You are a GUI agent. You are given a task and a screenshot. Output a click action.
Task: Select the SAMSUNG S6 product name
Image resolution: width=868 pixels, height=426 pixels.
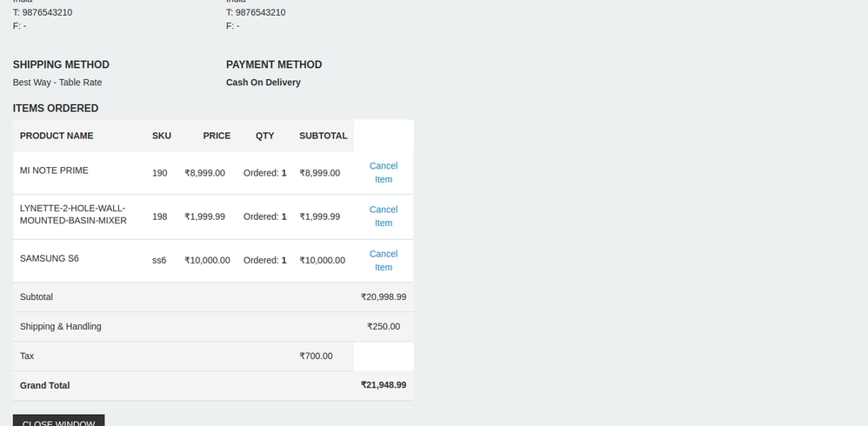(x=50, y=258)
